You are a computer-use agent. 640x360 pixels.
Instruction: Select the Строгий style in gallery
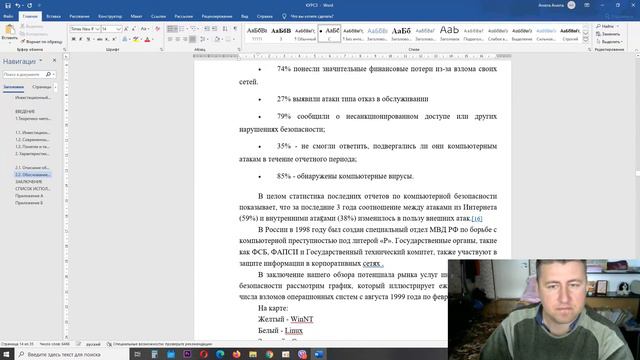tap(570, 33)
